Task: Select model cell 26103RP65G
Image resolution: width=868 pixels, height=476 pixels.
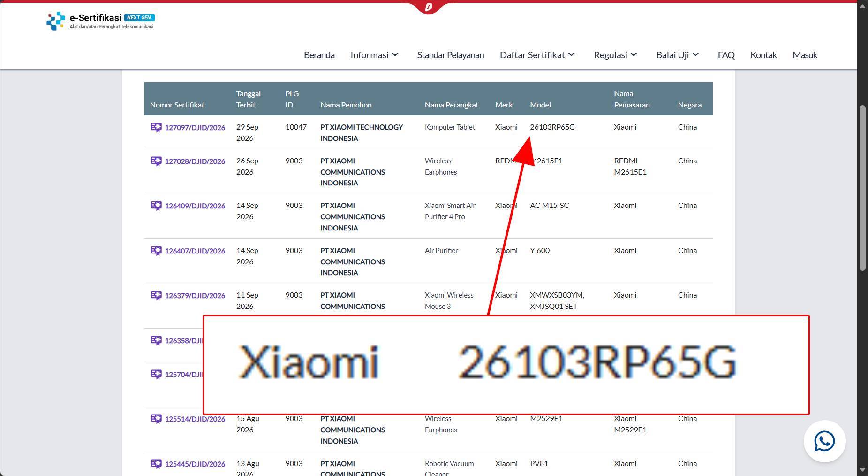Action: click(552, 127)
